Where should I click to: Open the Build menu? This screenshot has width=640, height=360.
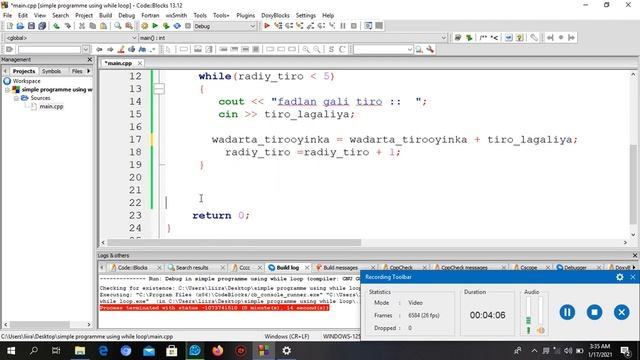click(x=105, y=15)
